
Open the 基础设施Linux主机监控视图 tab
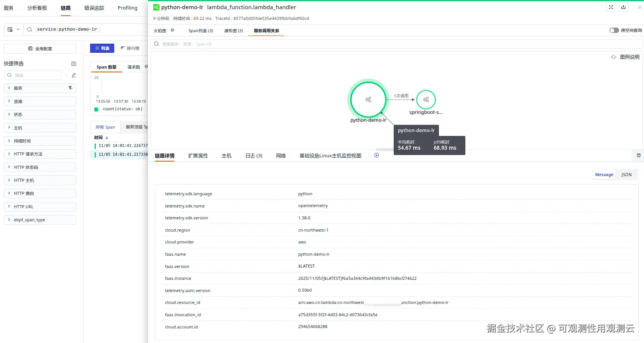(330, 156)
